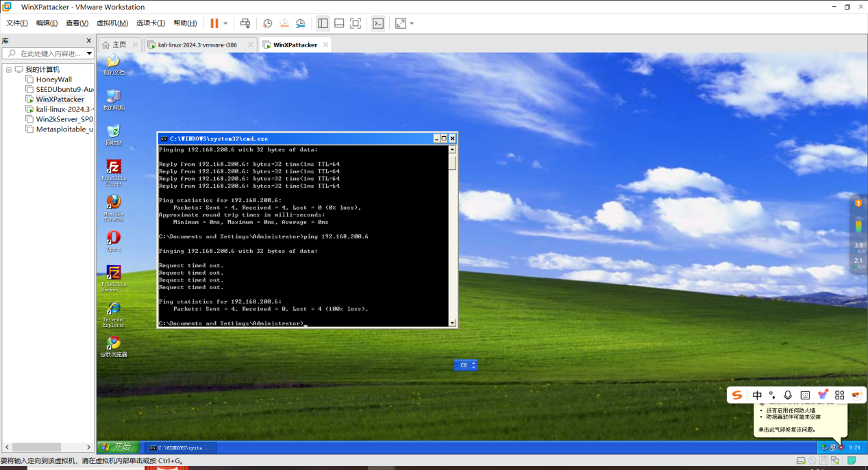868x470 pixels.
Task: Open the Sogou skin shirt icon
Action: (823, 395)
